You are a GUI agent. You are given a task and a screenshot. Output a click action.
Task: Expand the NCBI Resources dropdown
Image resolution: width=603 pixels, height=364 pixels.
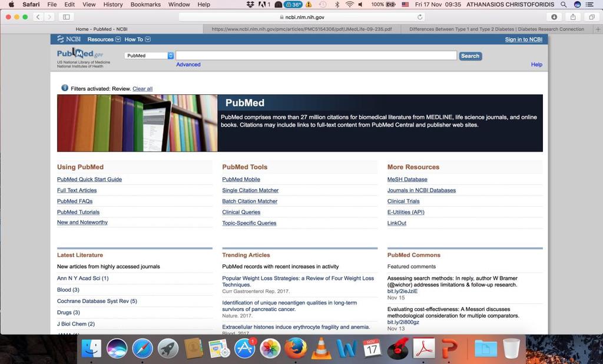pos(104,39)
